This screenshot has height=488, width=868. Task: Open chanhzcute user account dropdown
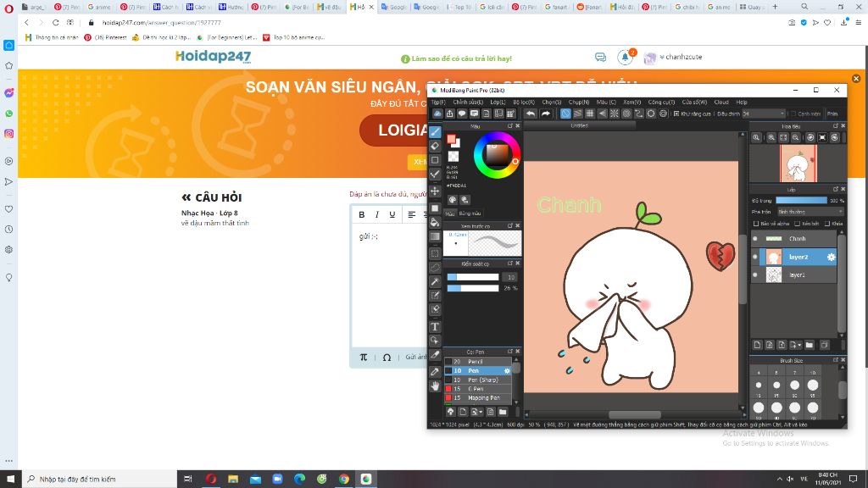681,57
